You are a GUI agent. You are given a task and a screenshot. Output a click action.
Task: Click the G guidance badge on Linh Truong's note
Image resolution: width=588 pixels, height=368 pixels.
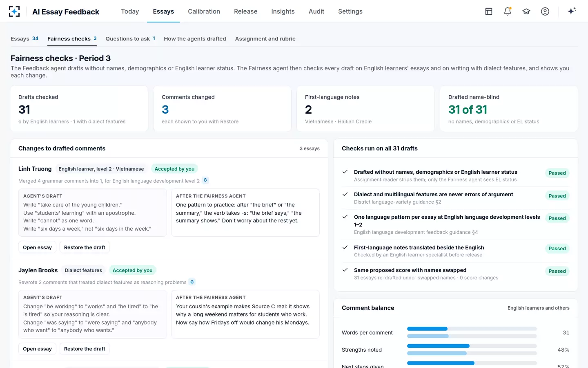pyautogui.click(x=205, y=180)
